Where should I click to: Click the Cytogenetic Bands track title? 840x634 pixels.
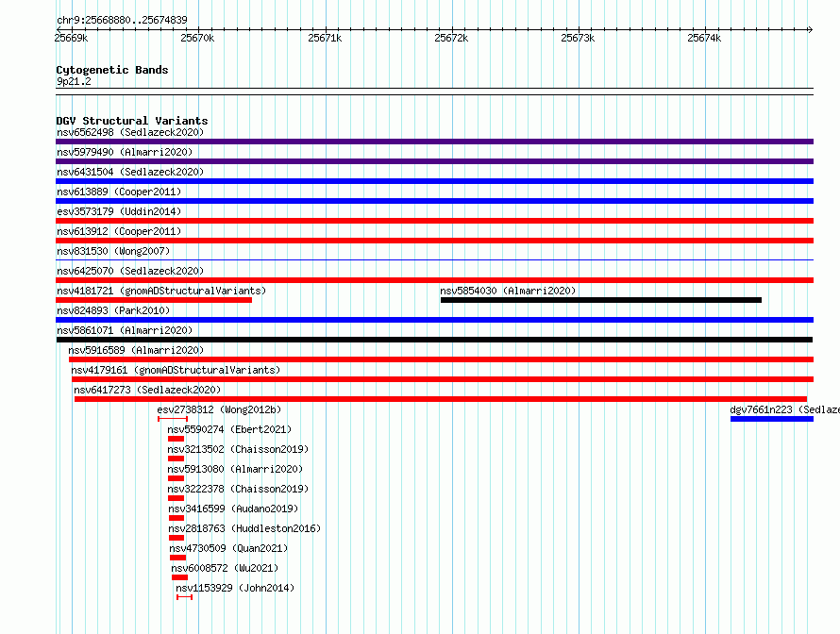(x=112, y=70)
